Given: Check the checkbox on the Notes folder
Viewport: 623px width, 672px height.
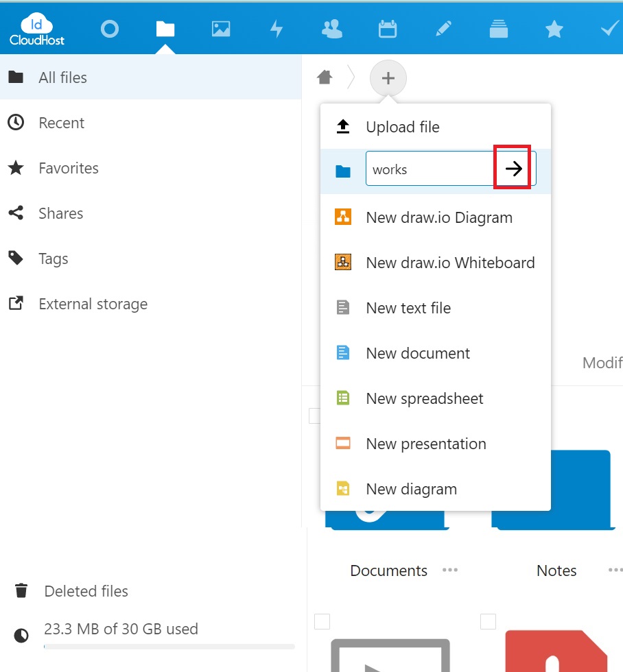Looking at the screenshot, I should pos(488,415).
